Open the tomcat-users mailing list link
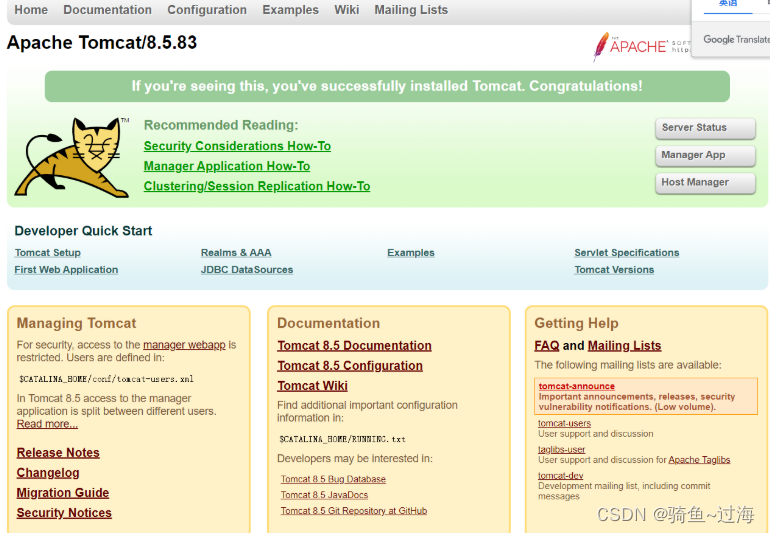770x533 pixels. click(x=564, y=423)
